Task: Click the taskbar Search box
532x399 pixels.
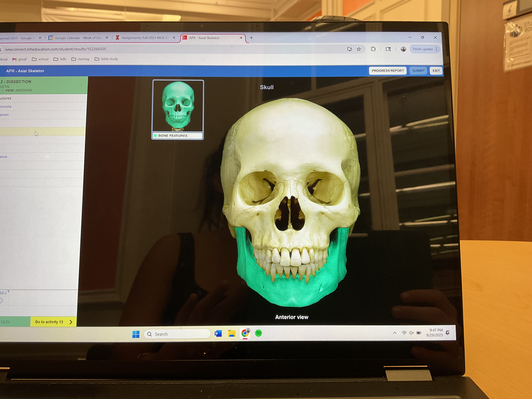Action: click(177, 334)
